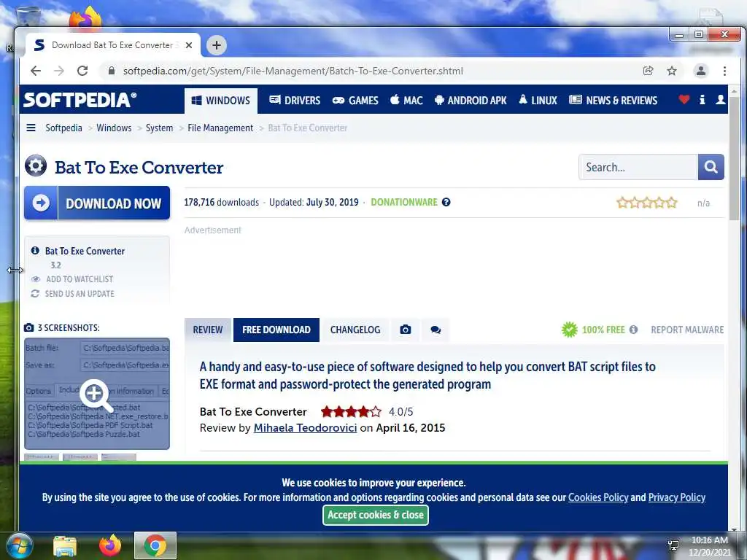Rate with the first empty star
This screenshot has width=747, height=560.
coord(622,203)
